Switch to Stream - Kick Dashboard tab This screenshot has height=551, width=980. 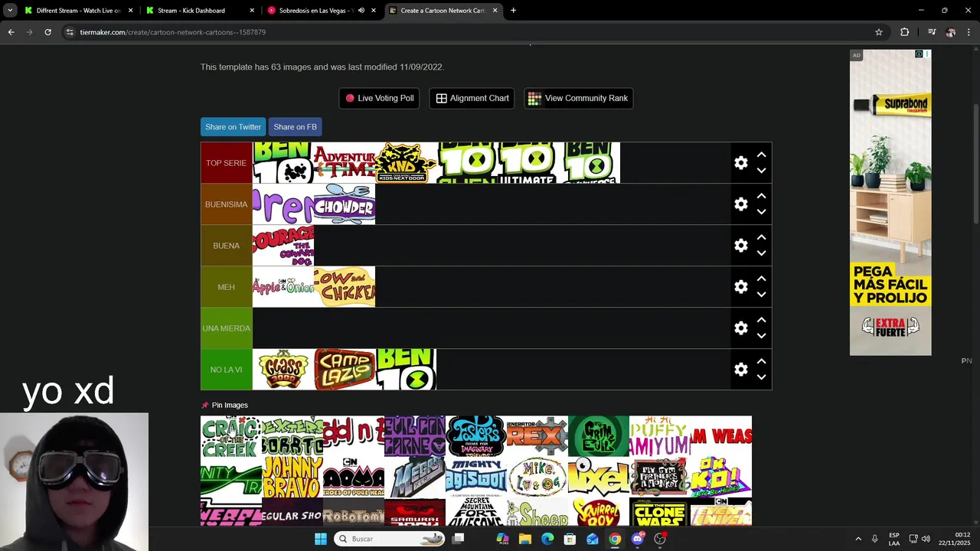pyautogui.click(x=201, y=11)
